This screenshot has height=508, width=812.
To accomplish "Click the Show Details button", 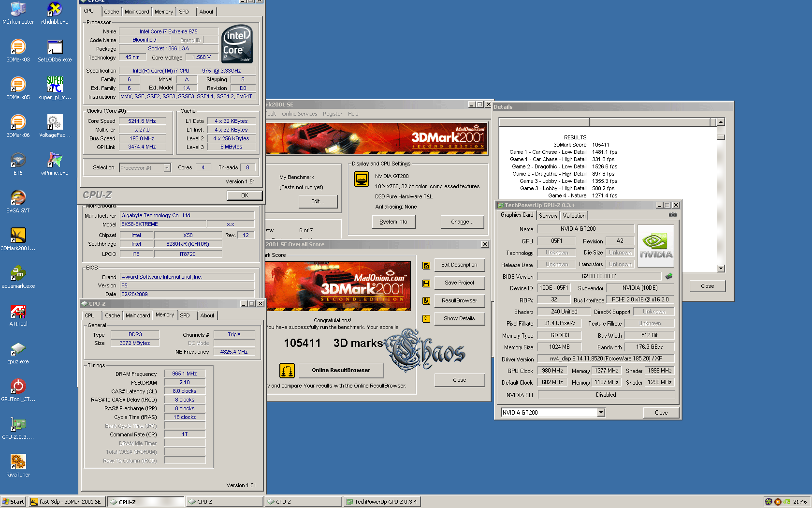I will tap(459, 319).
